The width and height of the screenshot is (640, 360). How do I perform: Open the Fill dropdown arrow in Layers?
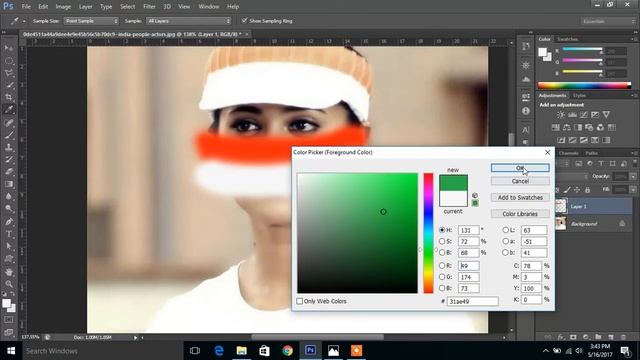point(633,190)
